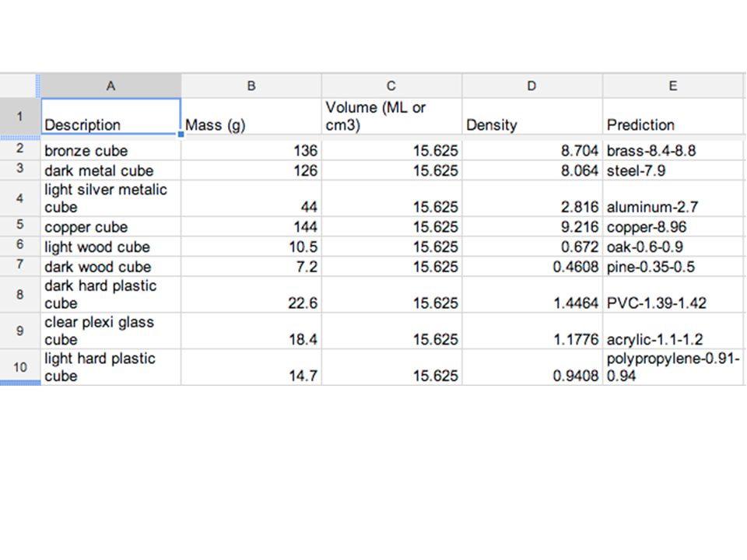Image resolution: width=747 pixels, height=560 pixels.
Task: Click the polypropylene prediction cell
Action: pos(672,367)
